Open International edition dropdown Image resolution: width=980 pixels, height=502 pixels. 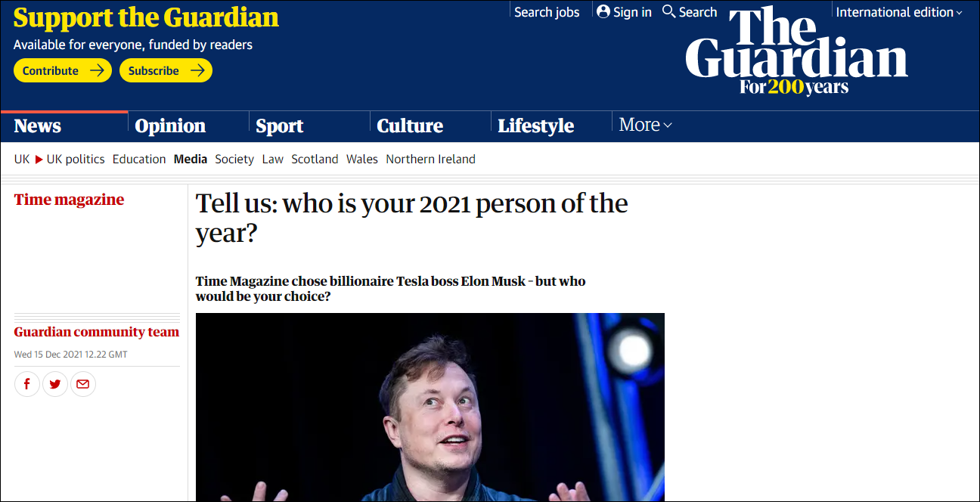click(898, 12)
